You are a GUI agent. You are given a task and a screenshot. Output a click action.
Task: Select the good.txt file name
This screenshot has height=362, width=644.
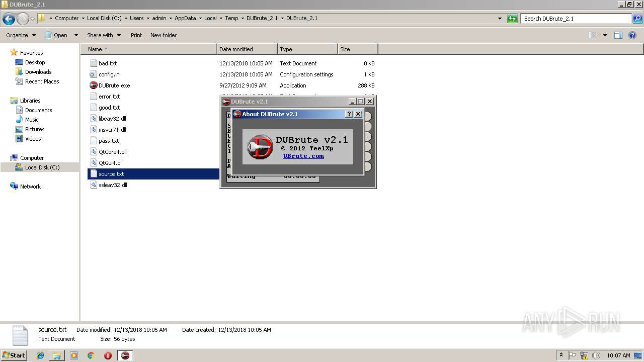coord(109,108)
